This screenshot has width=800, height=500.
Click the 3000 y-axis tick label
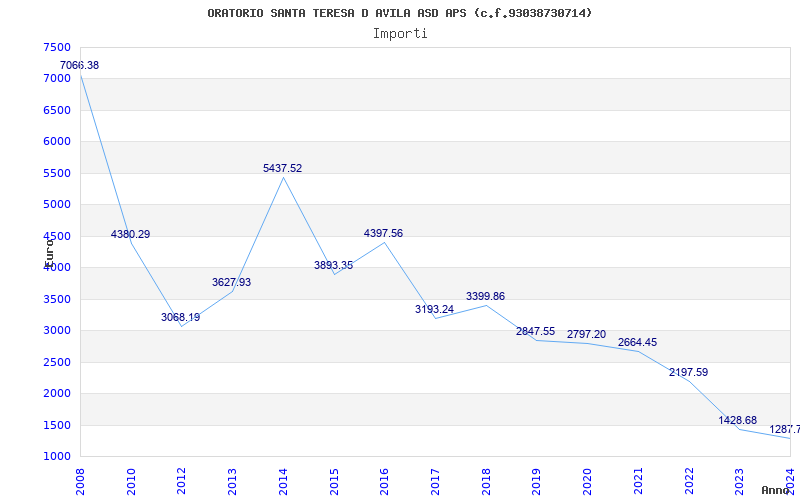point(57,331)
